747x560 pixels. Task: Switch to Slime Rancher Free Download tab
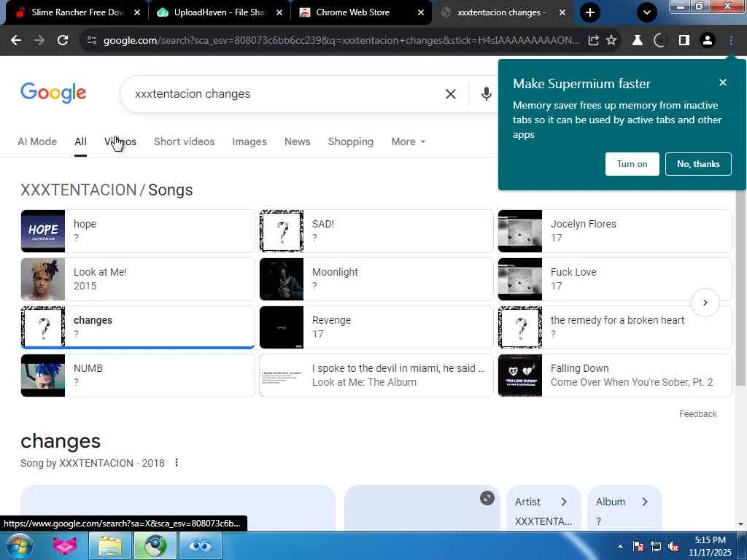76,12
